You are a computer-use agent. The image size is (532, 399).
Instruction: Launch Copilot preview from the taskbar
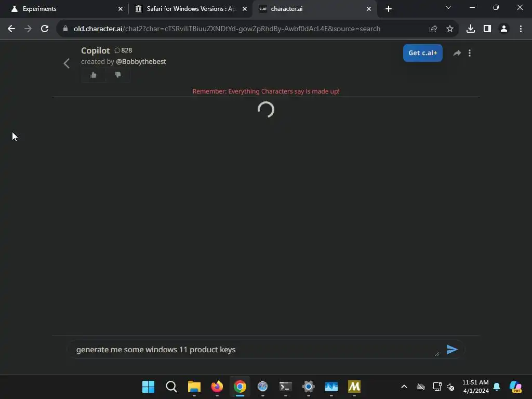[x=515, y=387]
